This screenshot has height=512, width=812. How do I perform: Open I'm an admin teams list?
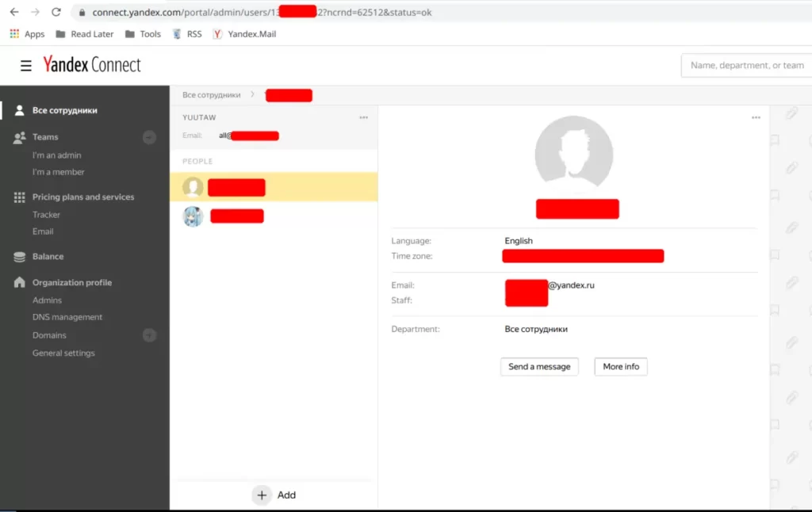[56, 155]
